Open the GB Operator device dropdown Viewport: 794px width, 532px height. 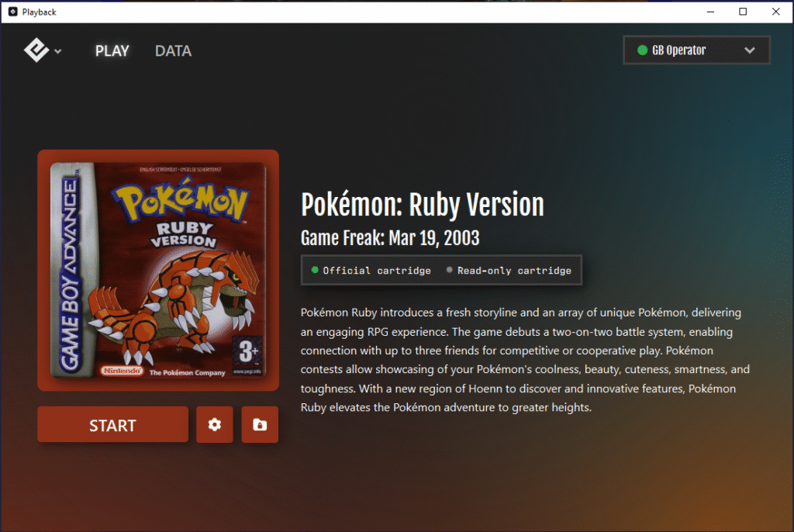[696, 50]
